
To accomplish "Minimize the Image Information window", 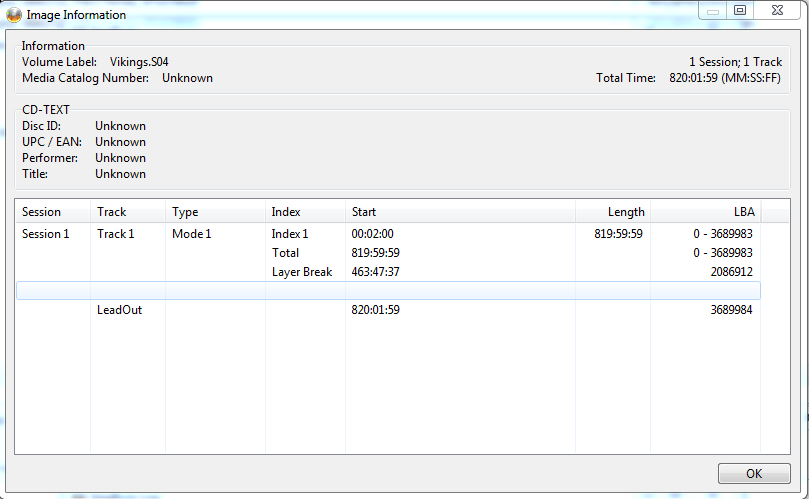I will [713, 10].
